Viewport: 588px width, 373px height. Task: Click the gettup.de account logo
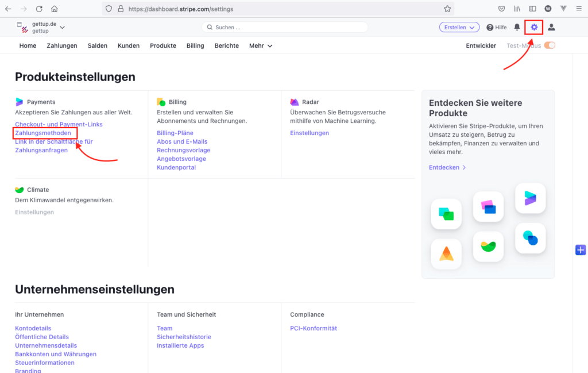coord(22,27)
